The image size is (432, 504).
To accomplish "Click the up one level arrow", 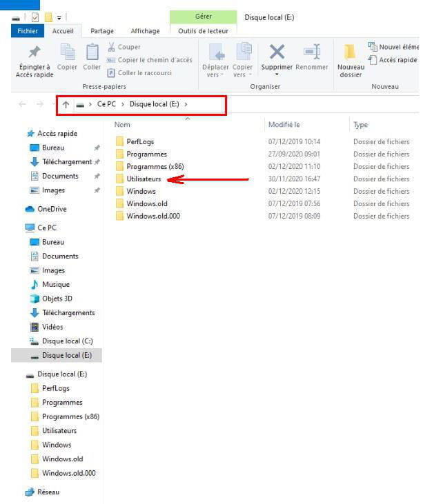I will tap(66, 105).
